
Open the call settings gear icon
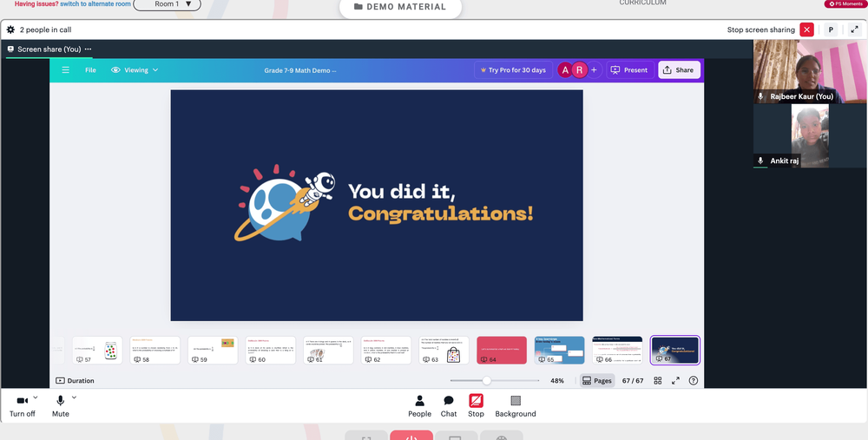(10, 30)
